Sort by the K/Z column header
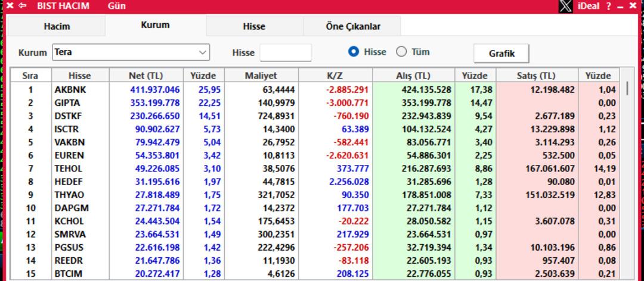Image resolution: width=644 pixels, height=281 pixels. click(x=336, y=76)
